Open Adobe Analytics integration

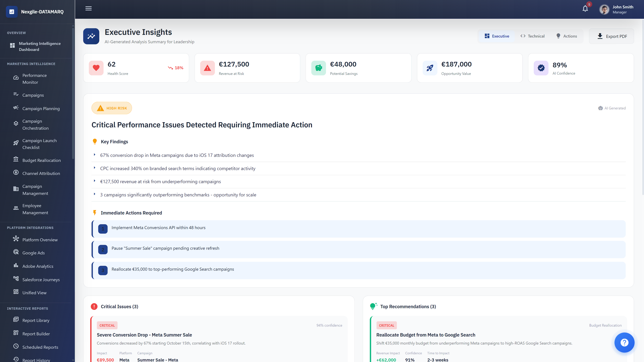tap(38, 266)
